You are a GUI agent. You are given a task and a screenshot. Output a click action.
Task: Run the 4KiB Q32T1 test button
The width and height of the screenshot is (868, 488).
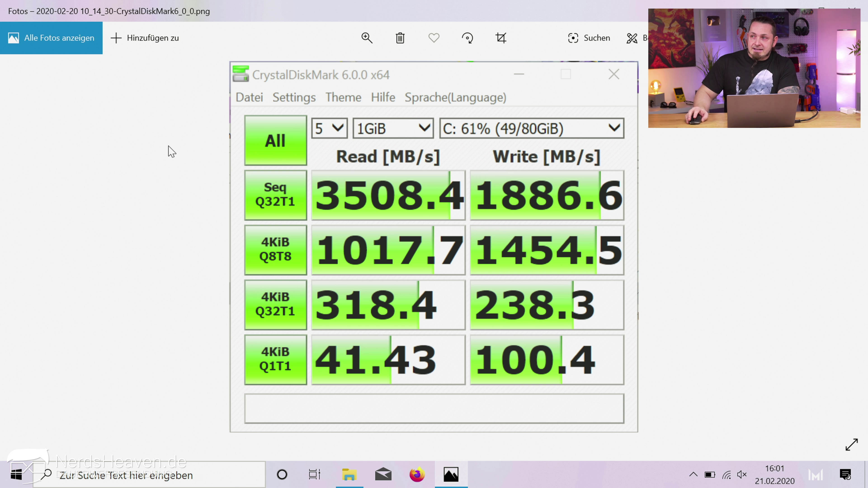[275, 305]
